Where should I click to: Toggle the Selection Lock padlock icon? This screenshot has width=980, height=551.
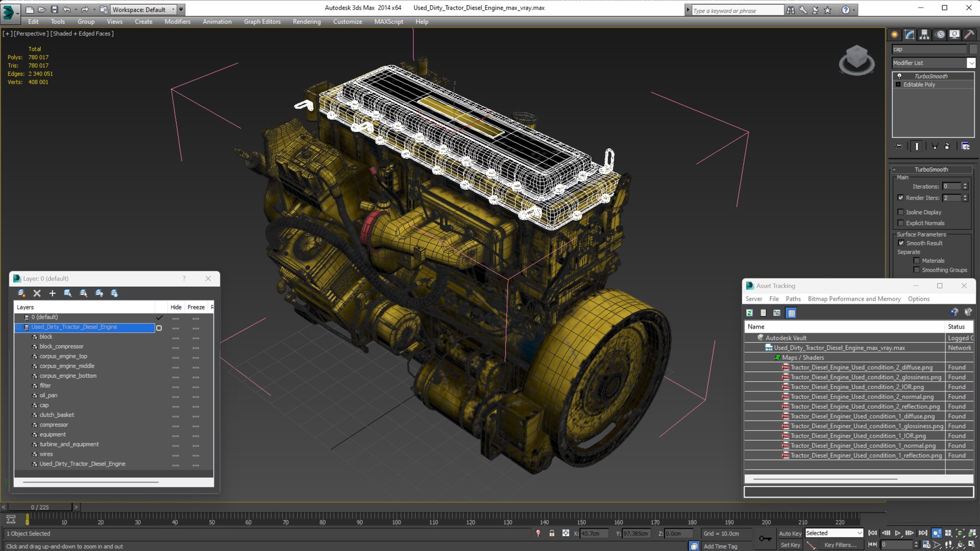point(552,533)
